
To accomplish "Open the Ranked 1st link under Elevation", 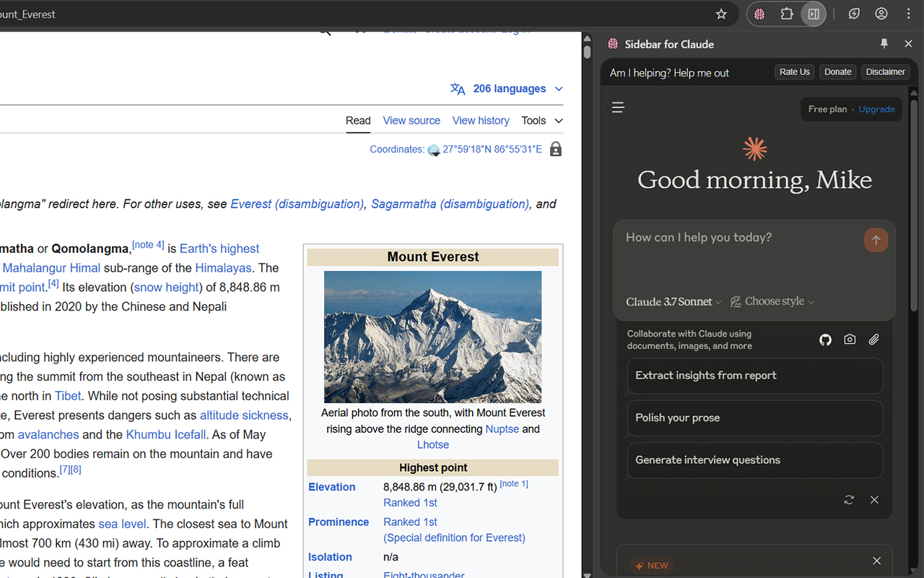I will (410, 503).
